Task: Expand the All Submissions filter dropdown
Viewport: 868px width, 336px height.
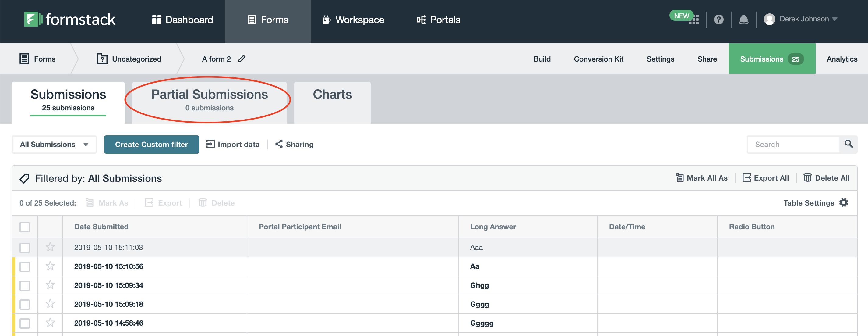Action: pos(54,145)
